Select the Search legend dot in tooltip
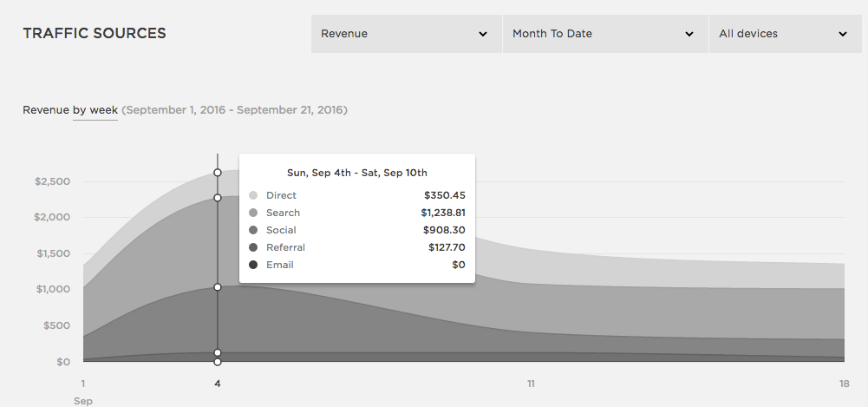The height and width of the screenshot is (407, 868). (x=253, y=213)
